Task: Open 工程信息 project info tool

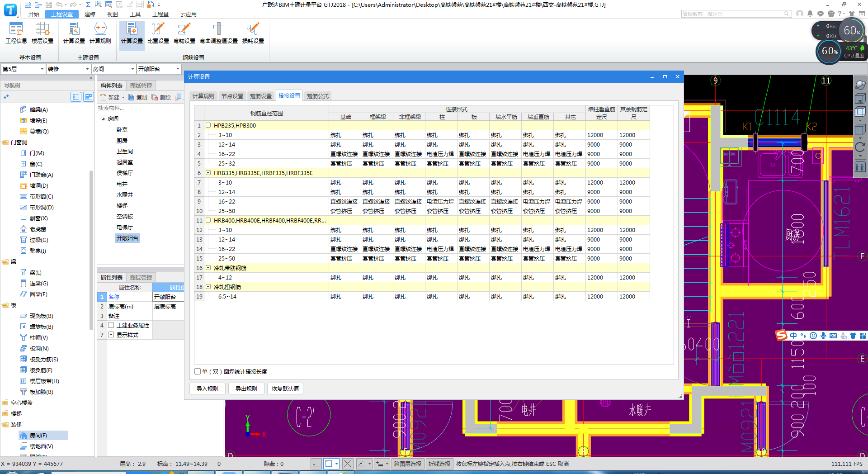Action: pyautogui.click(x=16, y=33)
